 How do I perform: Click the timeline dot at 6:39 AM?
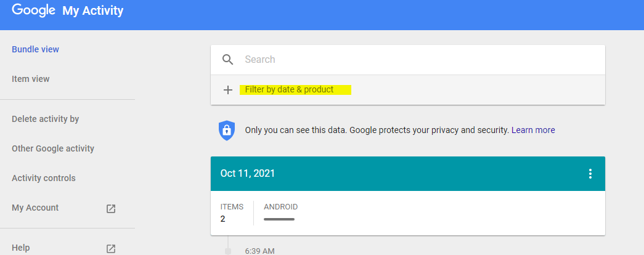[228, 251]
